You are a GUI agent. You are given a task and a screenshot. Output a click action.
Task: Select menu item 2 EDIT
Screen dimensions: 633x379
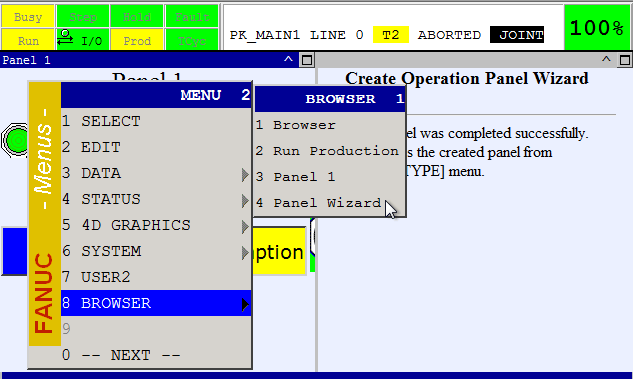156,147
